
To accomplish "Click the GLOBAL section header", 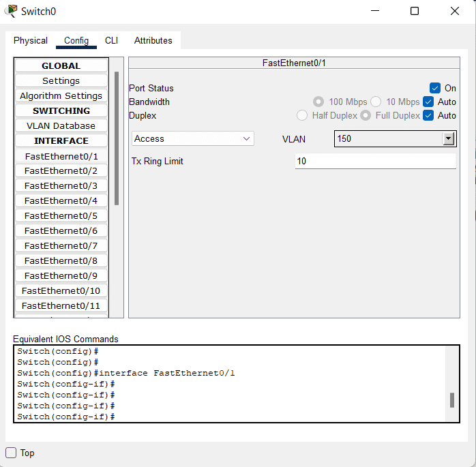I will click(61, 65).
